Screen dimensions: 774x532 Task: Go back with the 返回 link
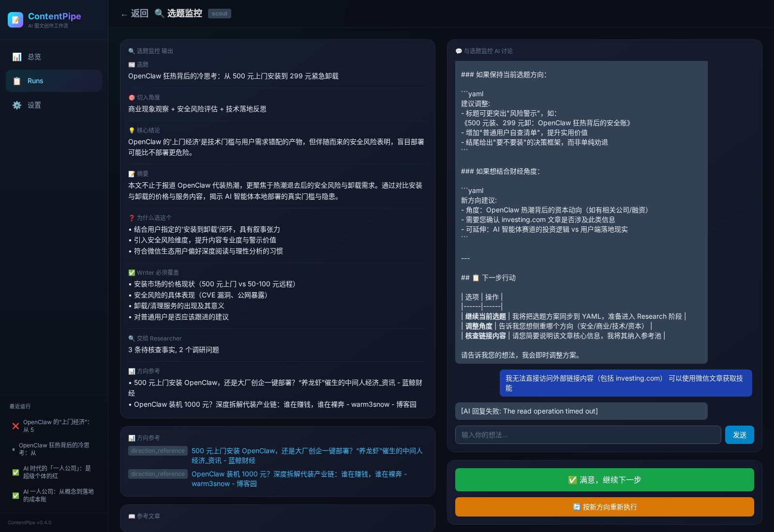pos(134,14)
